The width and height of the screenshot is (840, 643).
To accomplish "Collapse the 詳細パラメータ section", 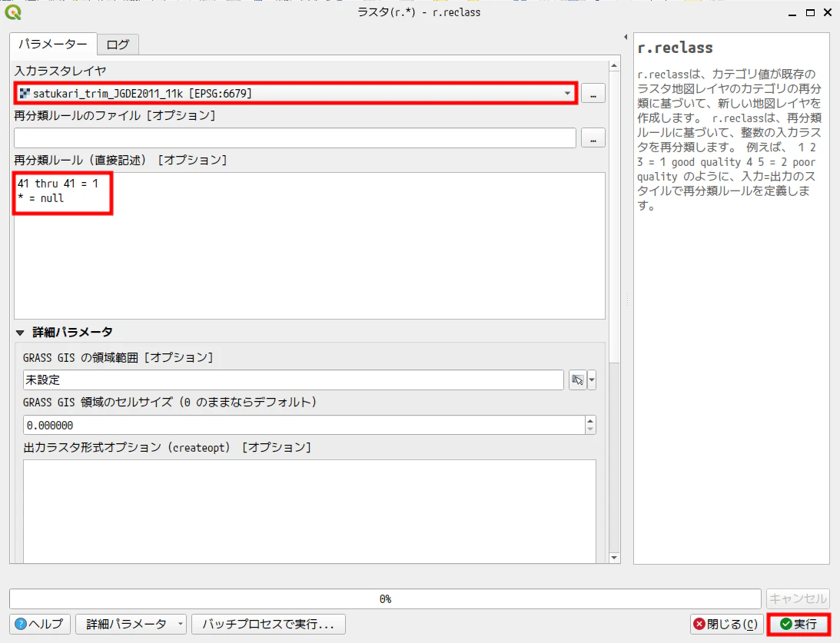I will [x=20, y=333].
